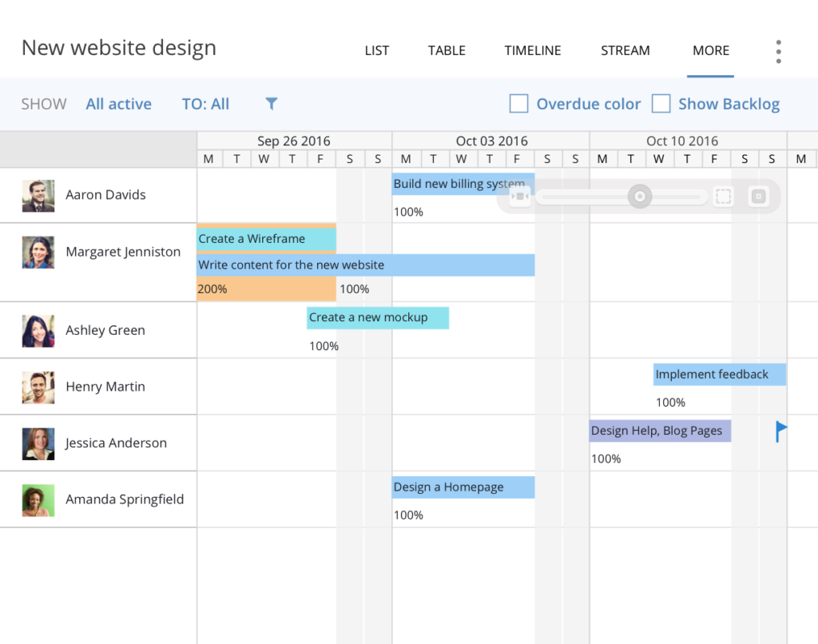The height and width of the screenshot is (644, 818).
Task: Open the Create a Wireframe task bar
Action: 266,239
